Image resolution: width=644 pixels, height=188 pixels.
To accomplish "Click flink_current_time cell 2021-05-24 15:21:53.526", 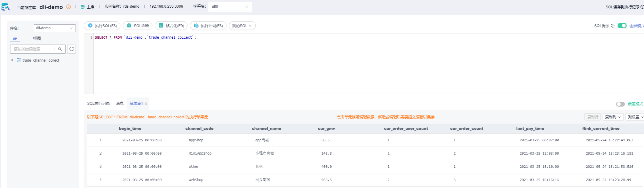I will click(x=610, y=167).
